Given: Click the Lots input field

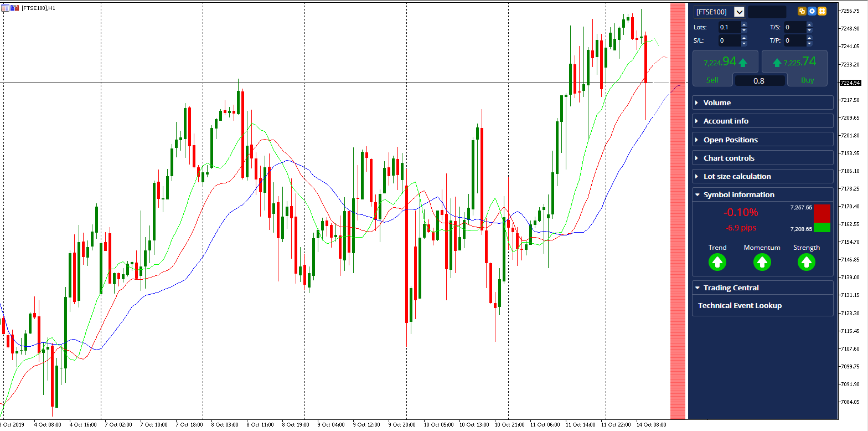Looking at the screenshot, I should click(729, 27).
